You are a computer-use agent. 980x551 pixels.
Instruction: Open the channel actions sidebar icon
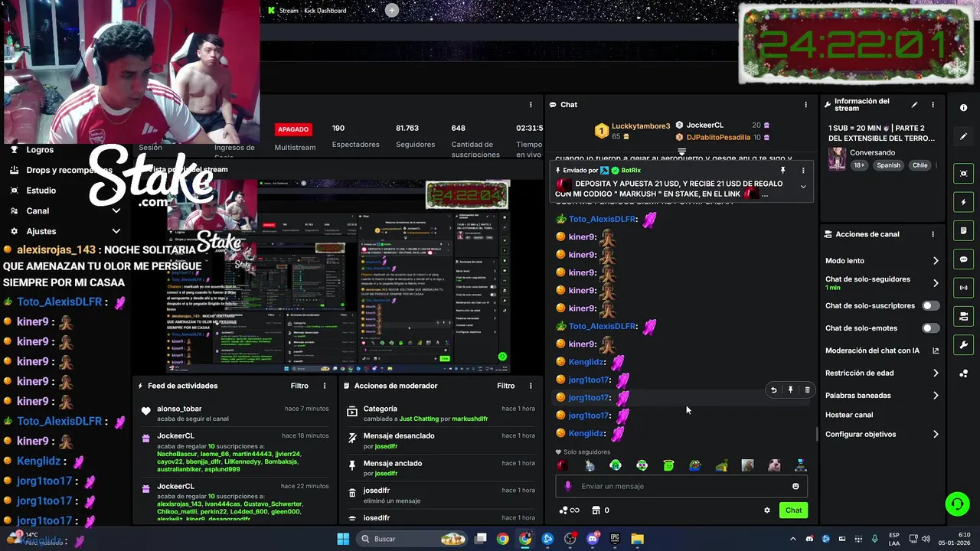tap(963, 316)
